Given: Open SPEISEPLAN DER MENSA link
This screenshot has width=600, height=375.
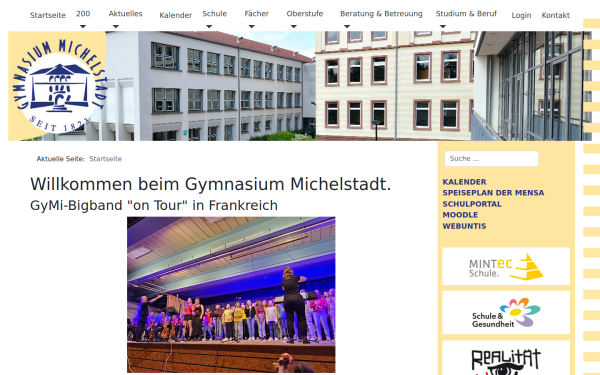Looking at the screenshot, I should [x=493, y=193].
